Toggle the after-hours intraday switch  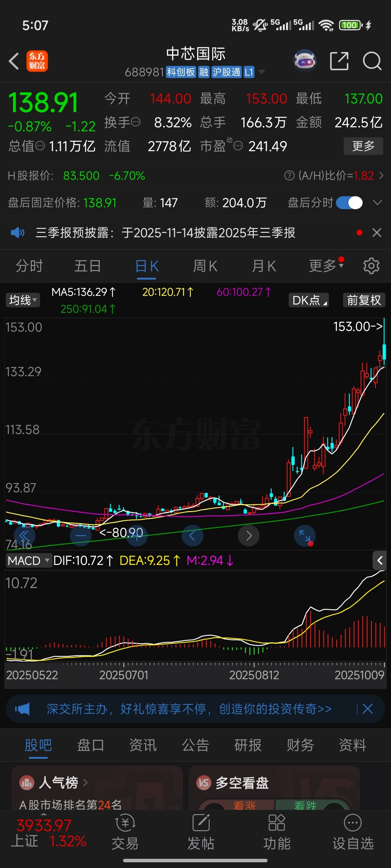click(x=349, y=203)
